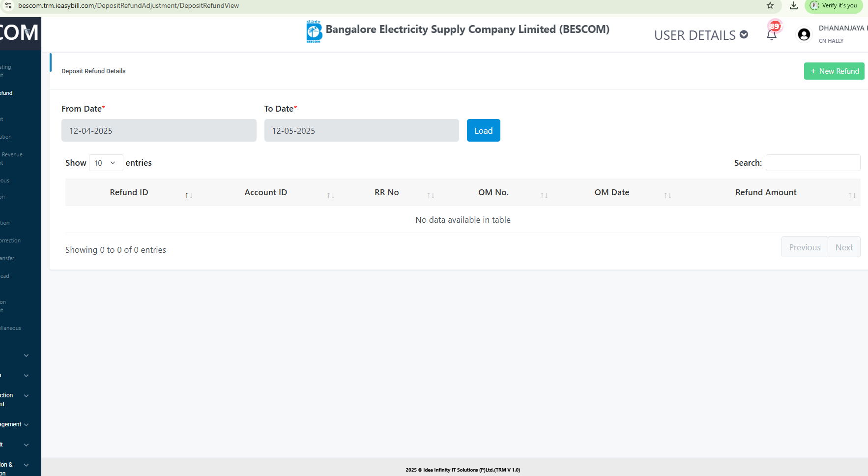Viewport: 868px width, 476px height.
Task: Click the Verify it's you chip
Action: point(833,5)
